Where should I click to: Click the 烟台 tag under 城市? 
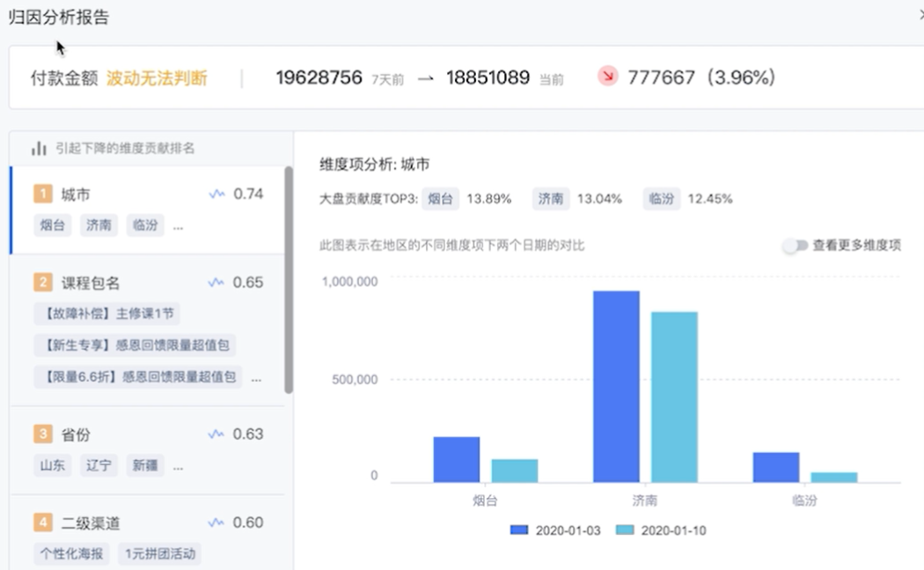pos(53,225)
